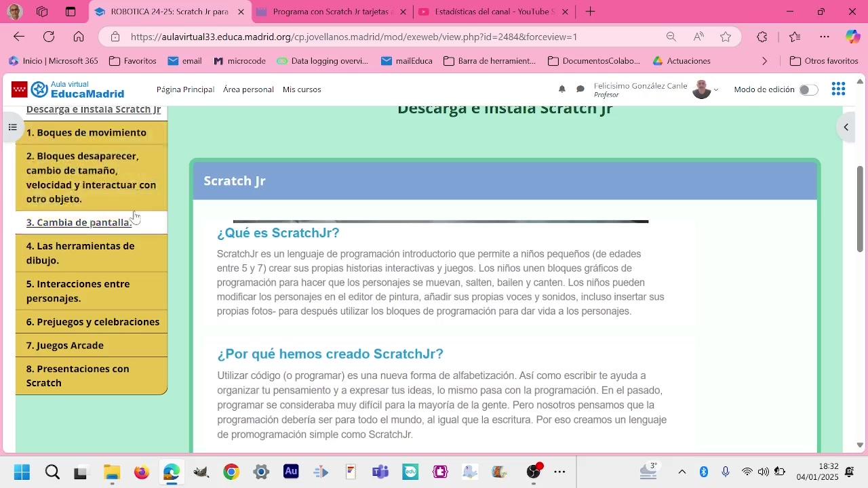Open section 3. Cambia de pantalla

[92, 222]
